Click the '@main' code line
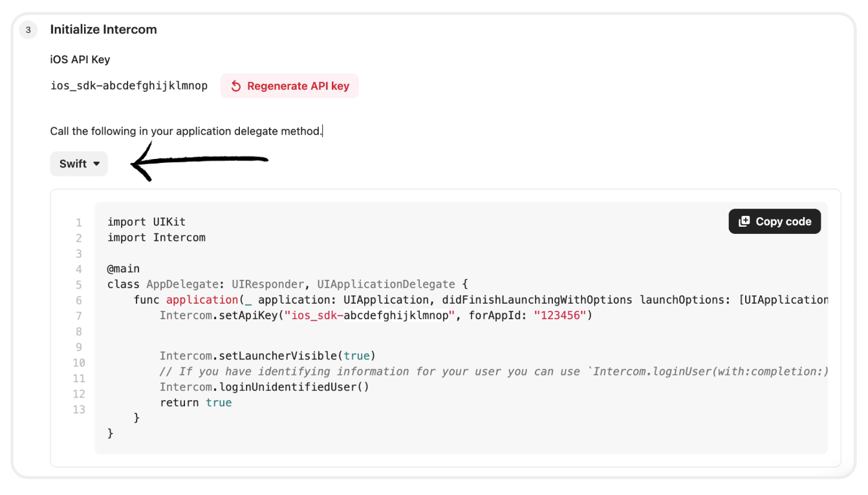 point(124,268)
